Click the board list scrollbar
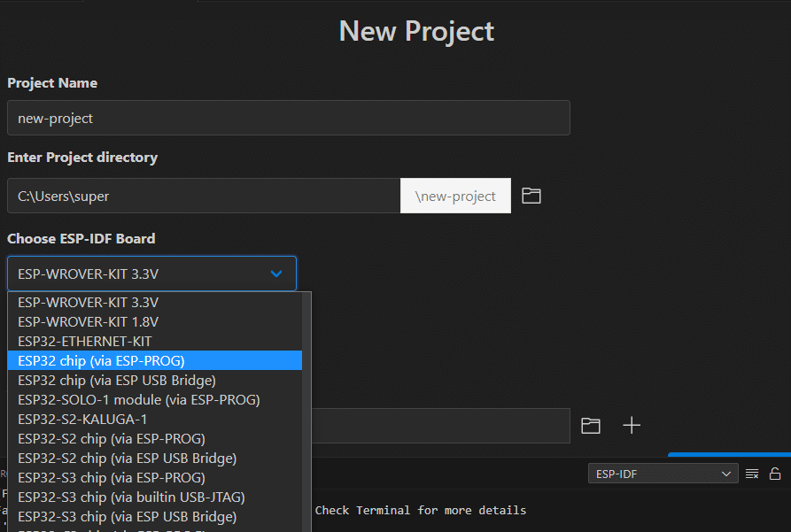Screen dimensions: 791x532 306,412
